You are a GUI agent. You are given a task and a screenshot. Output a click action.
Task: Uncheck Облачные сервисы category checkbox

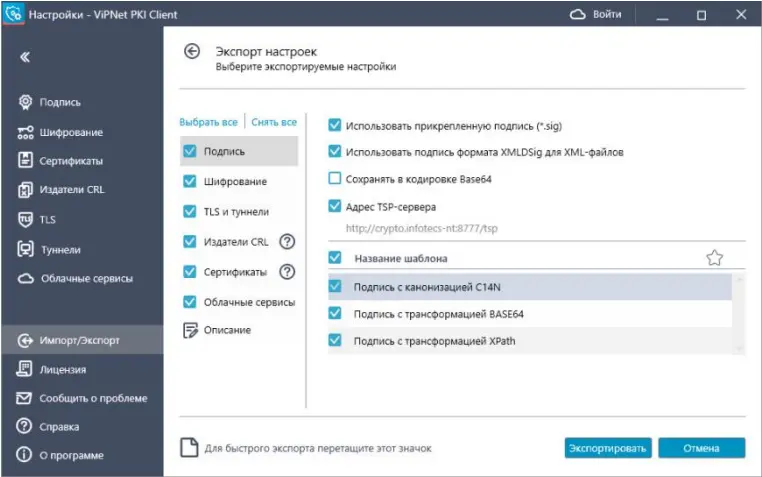coord(190,302)
